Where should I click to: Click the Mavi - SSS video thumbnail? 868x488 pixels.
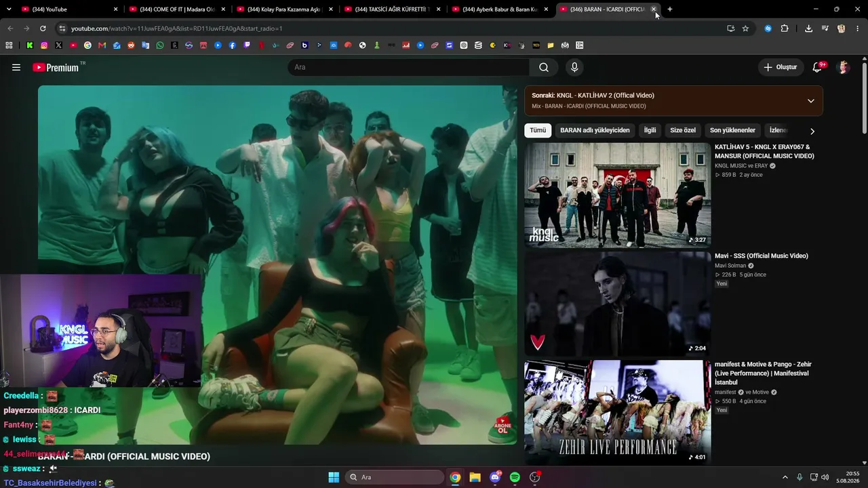(x=617, y=304)
